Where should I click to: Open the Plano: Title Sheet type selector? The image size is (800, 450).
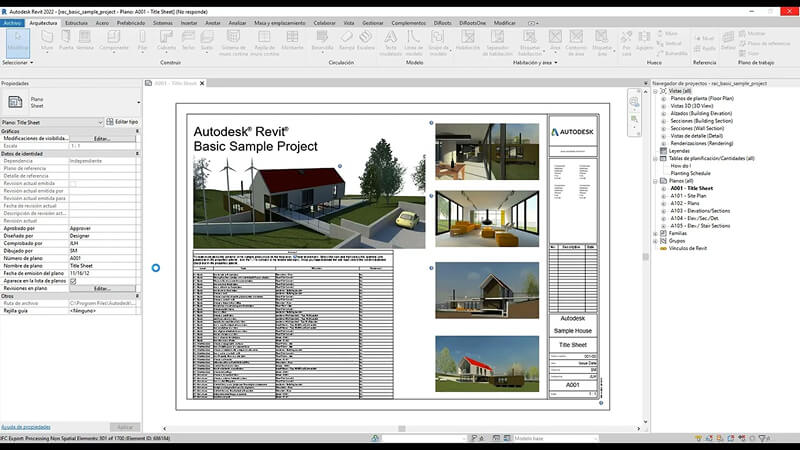tap(52, 122)
